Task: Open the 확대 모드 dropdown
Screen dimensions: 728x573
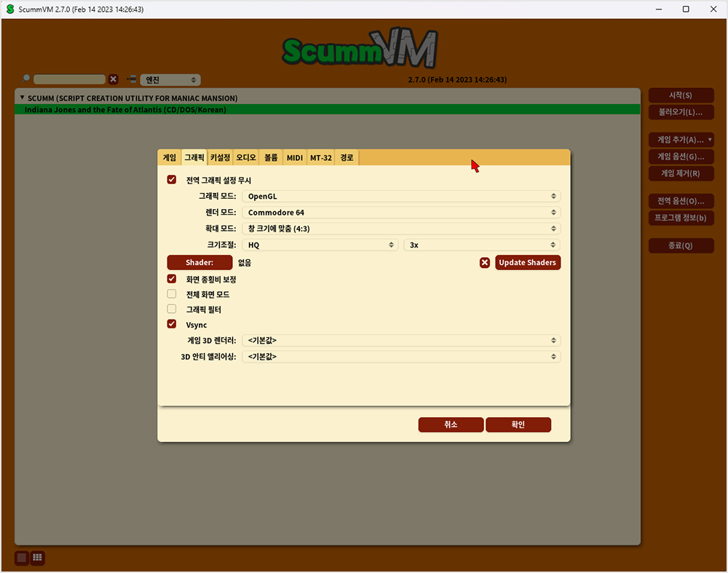Action: pos(402,229)
